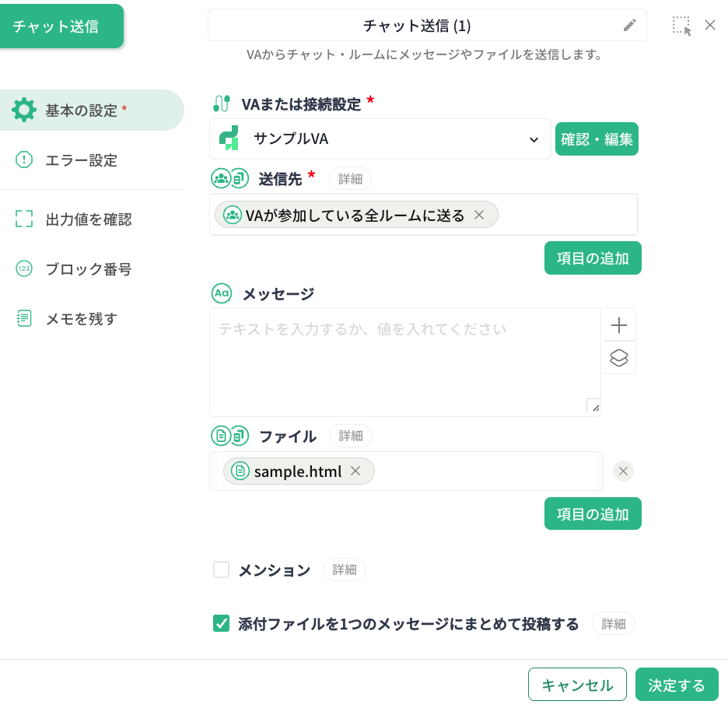Open 出力値を確認 in sidebar
The height and width of the screenshot is (708, 728).
(x=88, y=219)
